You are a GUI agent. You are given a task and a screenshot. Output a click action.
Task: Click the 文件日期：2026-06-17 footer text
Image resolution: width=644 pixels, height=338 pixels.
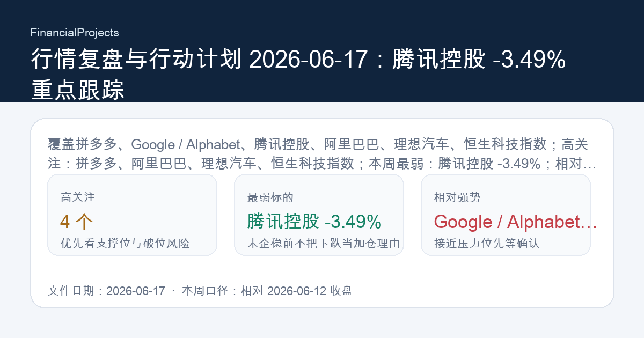tap(106, 291)
